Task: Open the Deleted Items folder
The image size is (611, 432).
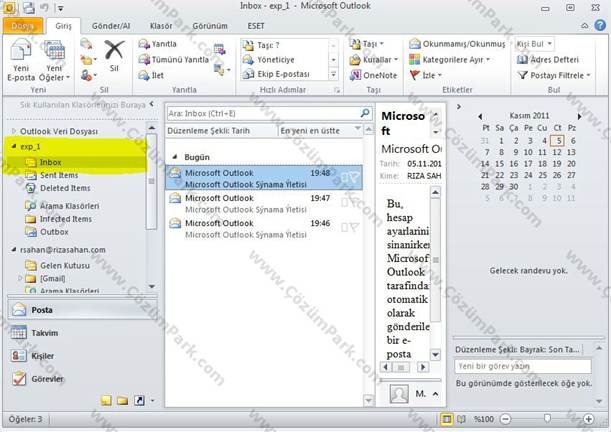Action: (x=65, y=188)
